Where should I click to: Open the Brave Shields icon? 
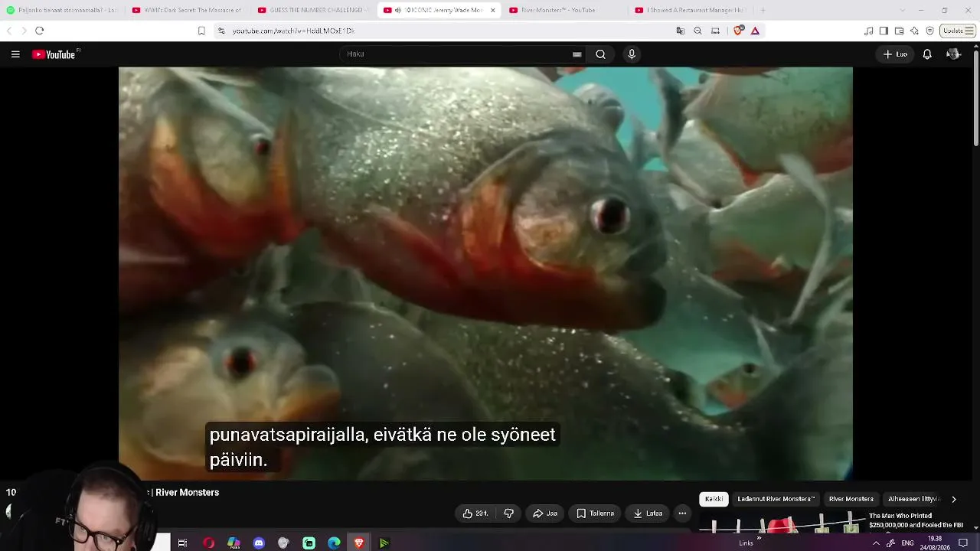click(x=738, y=31)
